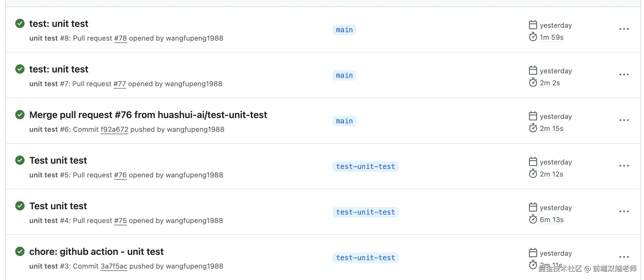Open commit f92a672 link

[x=114, y=129]
